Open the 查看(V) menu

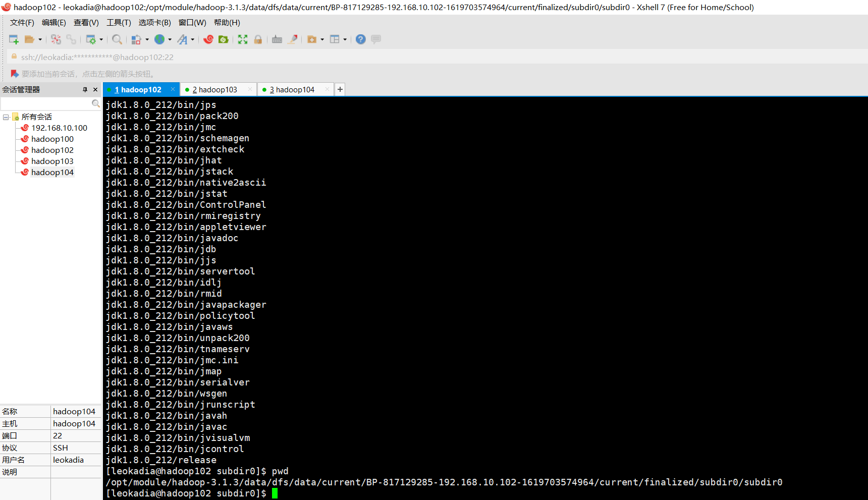(x=86, y=23)
